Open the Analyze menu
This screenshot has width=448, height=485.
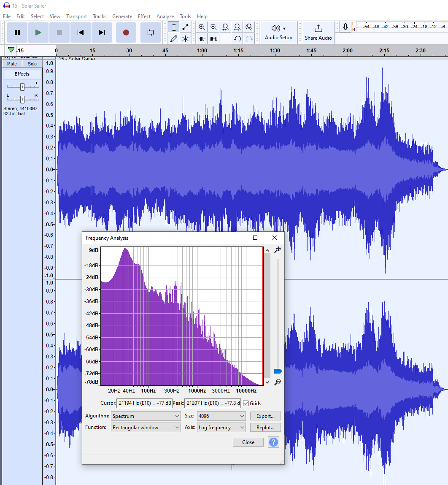tap(165, 16)
